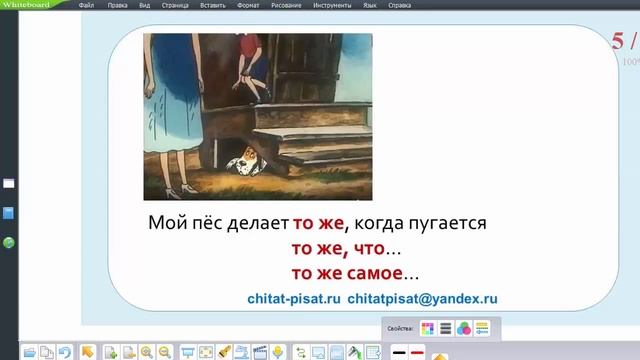Click the page icon beside add page
Viewport: 640px width, 360px height.
129,352
